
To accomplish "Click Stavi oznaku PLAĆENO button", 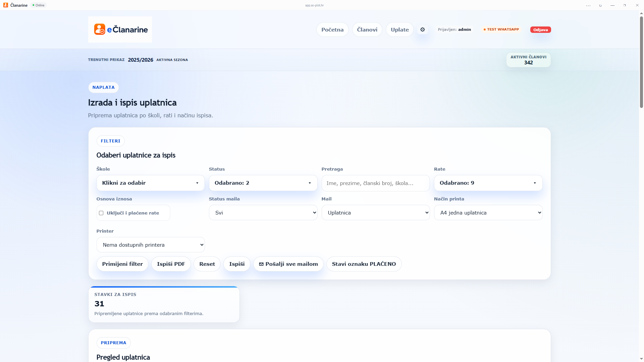I will pyautogui.click(x=364, y=264).
